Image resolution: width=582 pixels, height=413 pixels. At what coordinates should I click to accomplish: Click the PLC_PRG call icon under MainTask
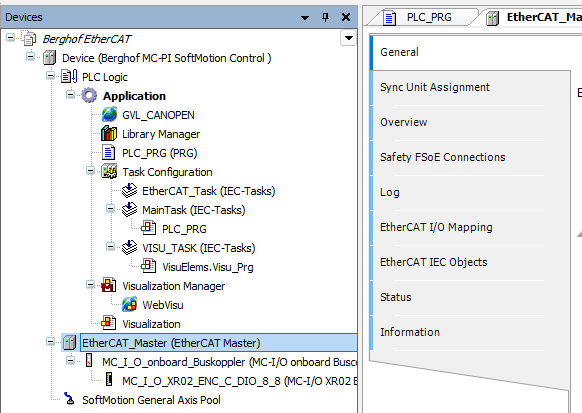pyautogui.click(x=148, y=229)
